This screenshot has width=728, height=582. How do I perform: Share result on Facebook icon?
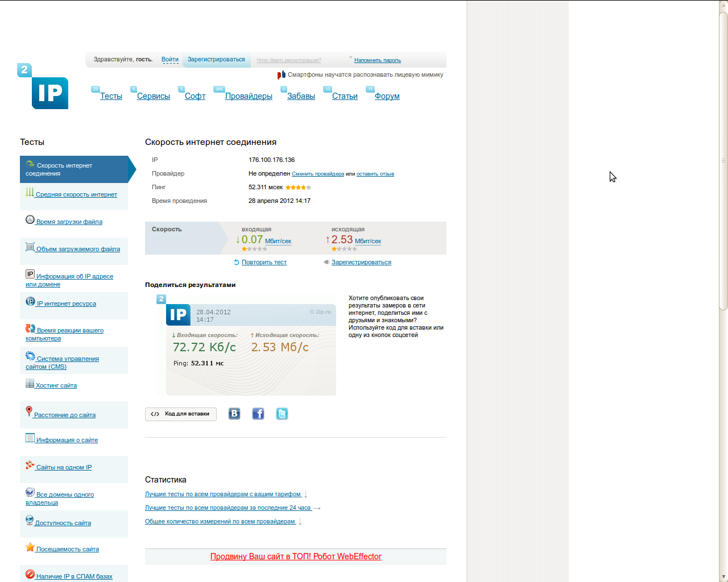(258, 414)
